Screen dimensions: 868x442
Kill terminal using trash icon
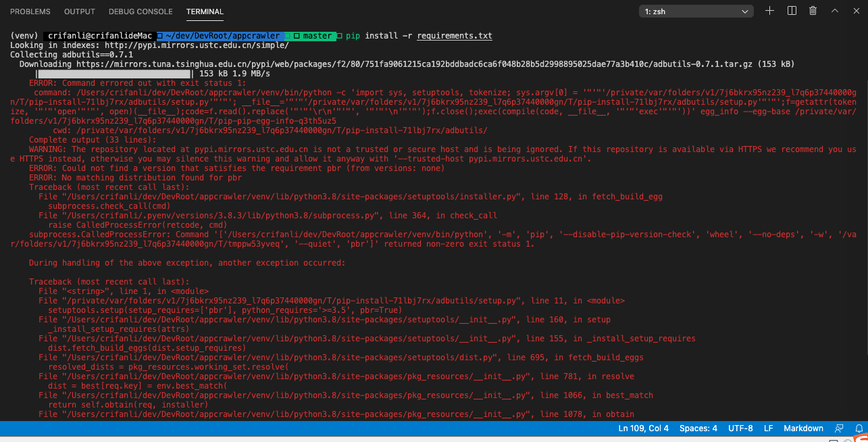[x=813, y=11]
